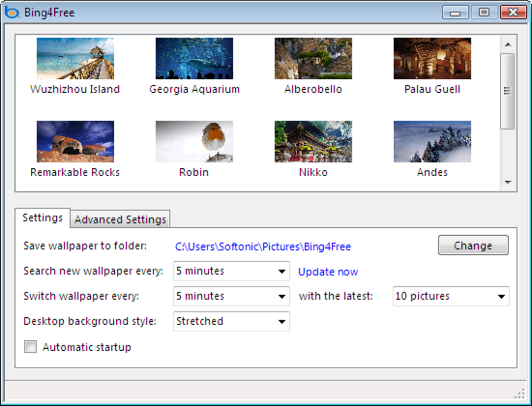The image size is (532, 406).
Task: Select the Nikko wallpaper thumbnail
Action: (x=313, y=141)
